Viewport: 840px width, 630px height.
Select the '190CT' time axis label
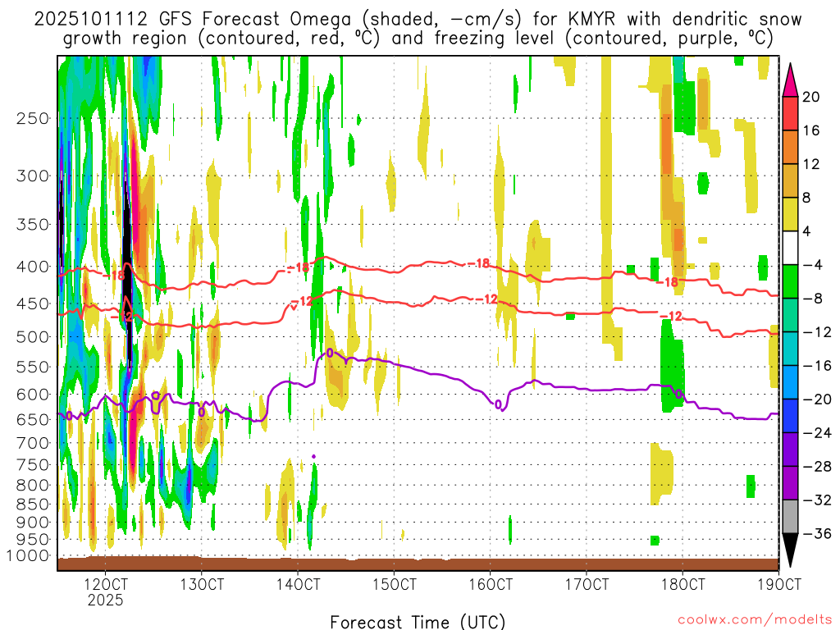tap(779, 584)
